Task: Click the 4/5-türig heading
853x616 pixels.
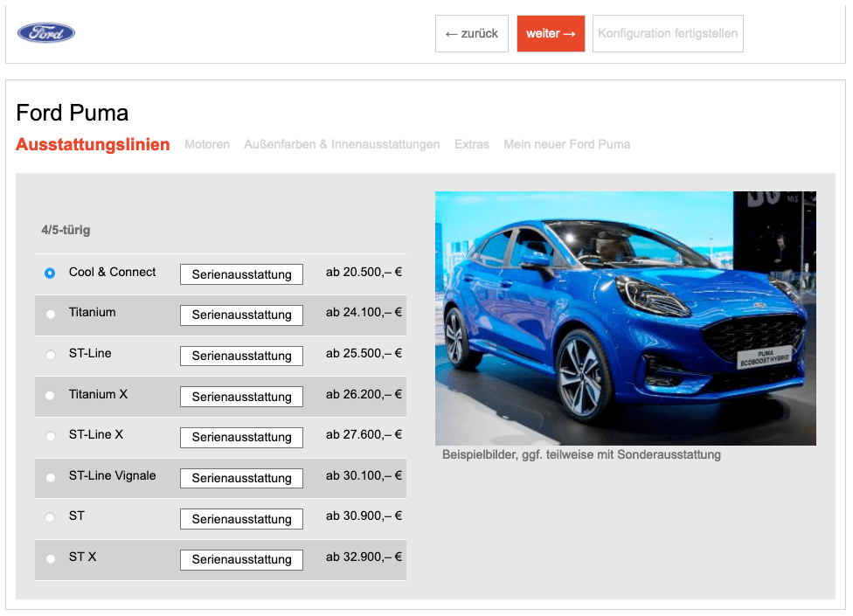Action: tap(66, 230)
